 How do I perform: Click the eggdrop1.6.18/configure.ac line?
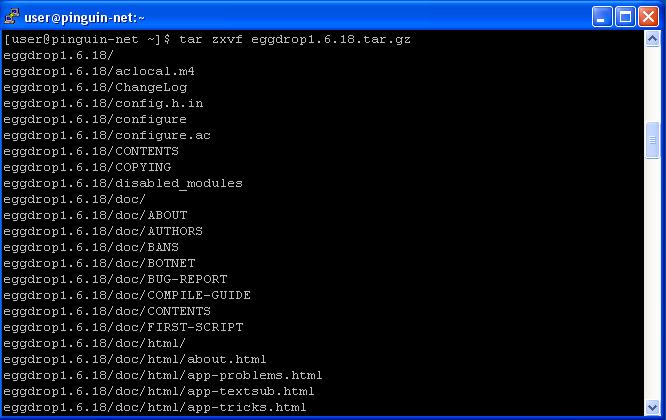click(x=107, y=135)
